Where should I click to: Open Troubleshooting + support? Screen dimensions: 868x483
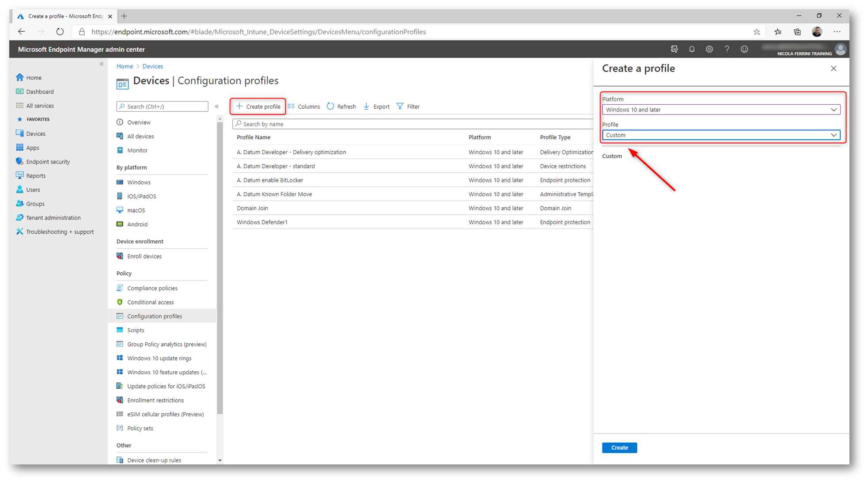point(60,232)
